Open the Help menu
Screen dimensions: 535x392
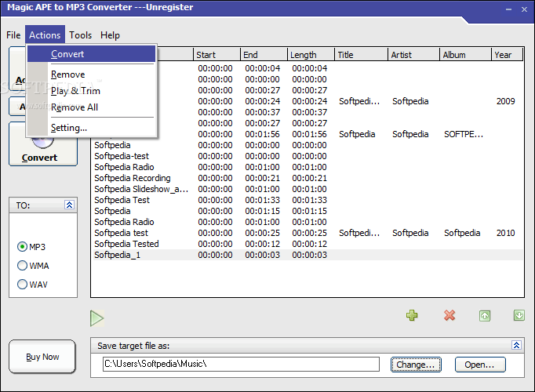[110, 35]
